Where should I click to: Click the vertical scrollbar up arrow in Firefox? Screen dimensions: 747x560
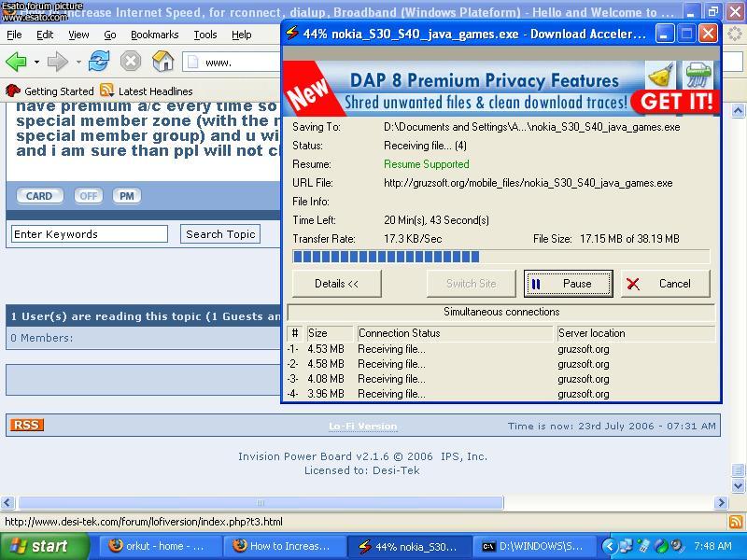pyautogui.click(x=738, y=111)
